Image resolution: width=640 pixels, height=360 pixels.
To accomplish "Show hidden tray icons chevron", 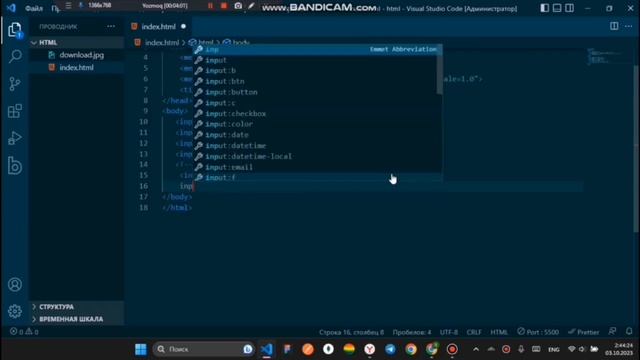I will coord(476,349).
